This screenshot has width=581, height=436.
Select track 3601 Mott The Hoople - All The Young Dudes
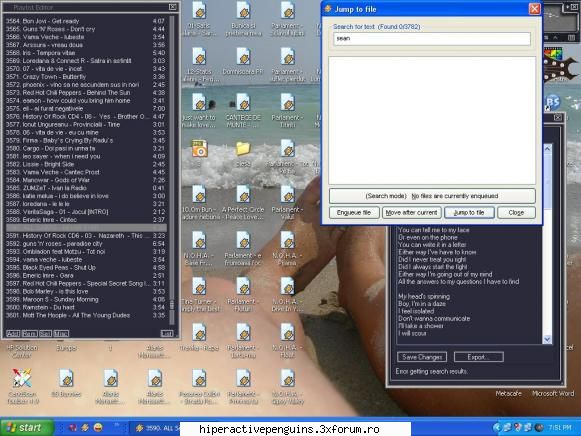pos(86,316)
